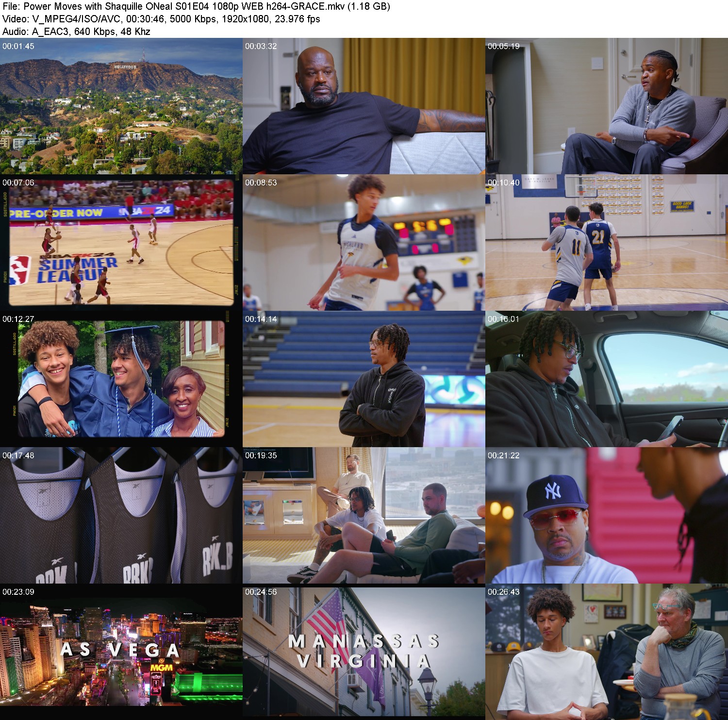The height and width of the screenshot is (720, 728).
Task: Select the 00:19:35 thumbnail of men on couch
Action: 364,516
